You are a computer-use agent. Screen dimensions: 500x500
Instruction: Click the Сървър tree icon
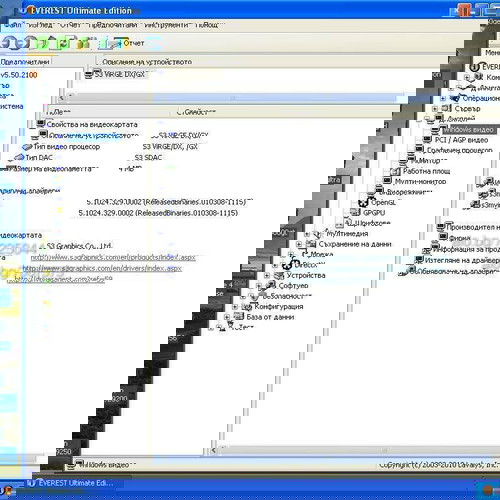click(447, 108)
